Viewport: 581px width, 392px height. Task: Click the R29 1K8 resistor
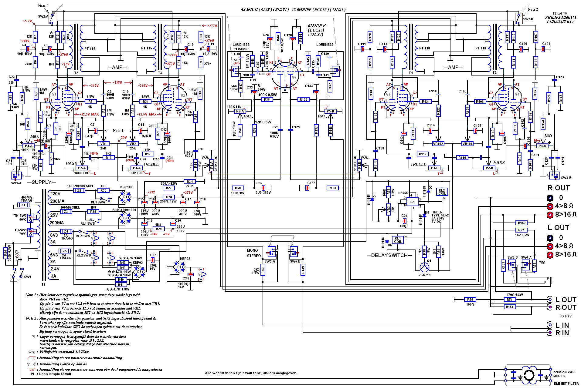pyautogui.click(x=158, y=229)
